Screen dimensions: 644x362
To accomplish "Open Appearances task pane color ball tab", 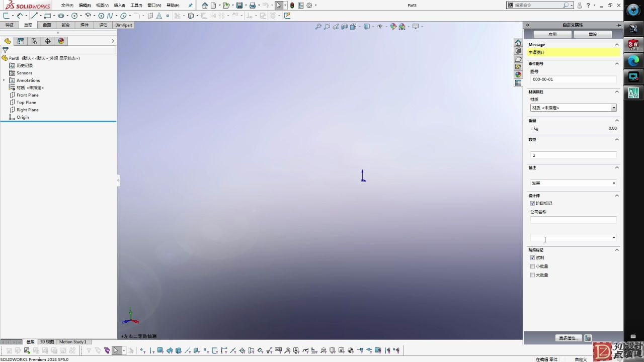I will point(518,75).
